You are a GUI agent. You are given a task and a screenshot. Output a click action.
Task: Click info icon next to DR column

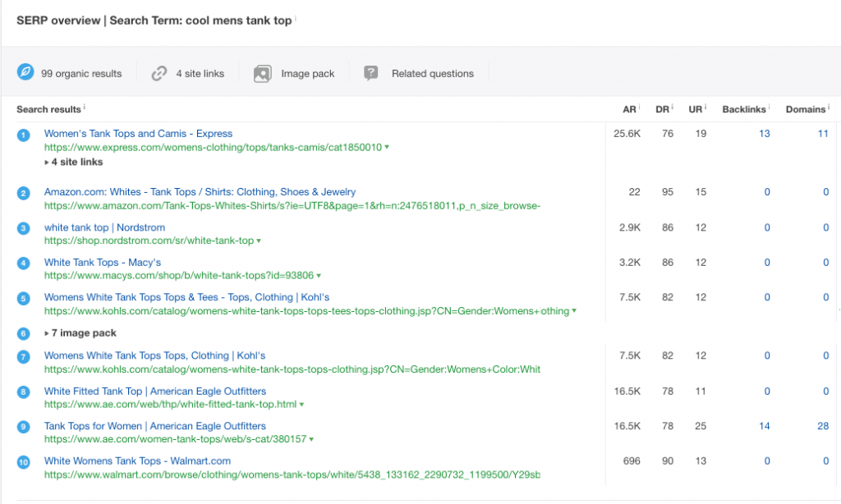pos(672,107)
